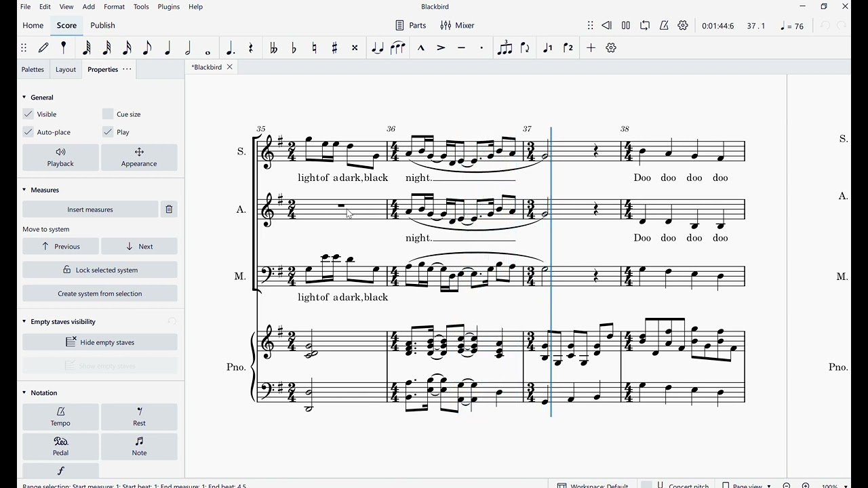The height and width of the screenshot is (488, 868).
Task: Toggle the augmentation dot
Action: [x=231, y=48]
